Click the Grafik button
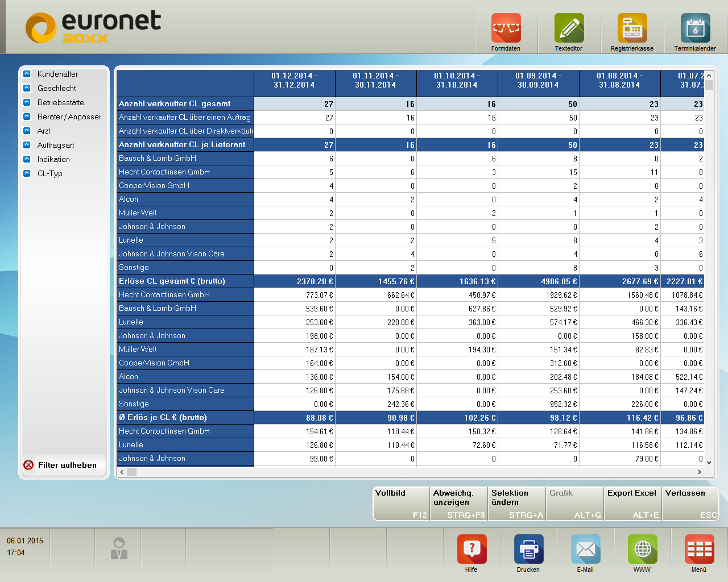The image size is (728, 582). (575, 504)
